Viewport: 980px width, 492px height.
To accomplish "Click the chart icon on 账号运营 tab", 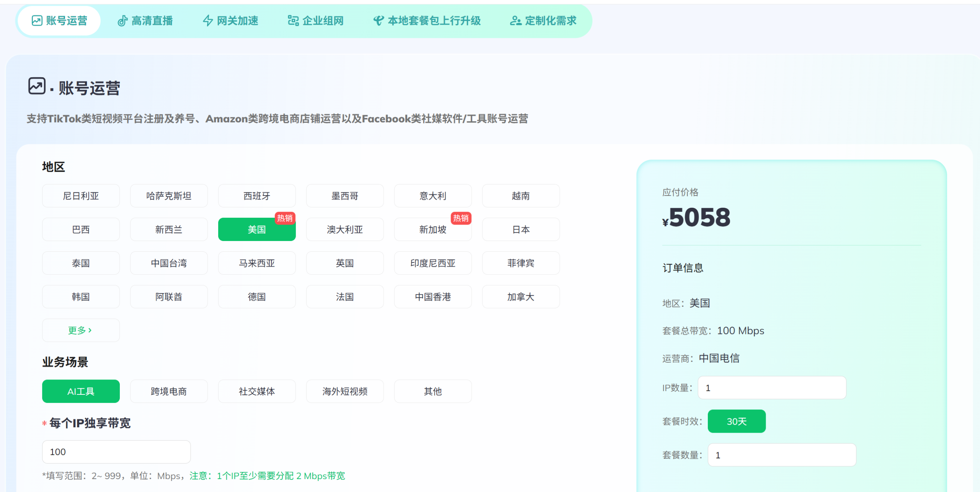I will 36,20.
